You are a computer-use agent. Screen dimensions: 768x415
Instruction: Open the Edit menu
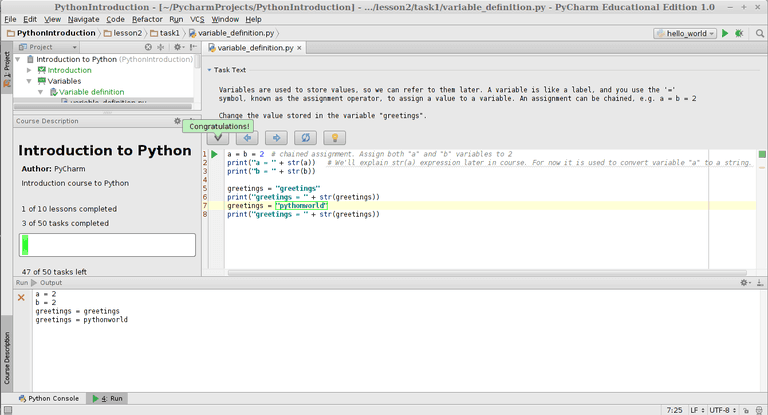(x=30, y=19)
